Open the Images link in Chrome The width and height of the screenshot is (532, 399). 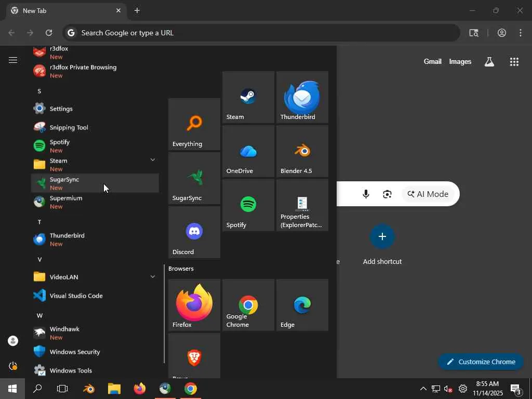click(460, 61)
